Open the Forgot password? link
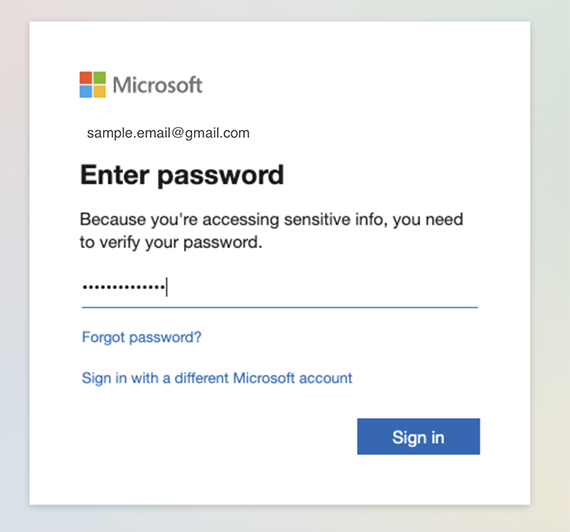 point(141,337)
